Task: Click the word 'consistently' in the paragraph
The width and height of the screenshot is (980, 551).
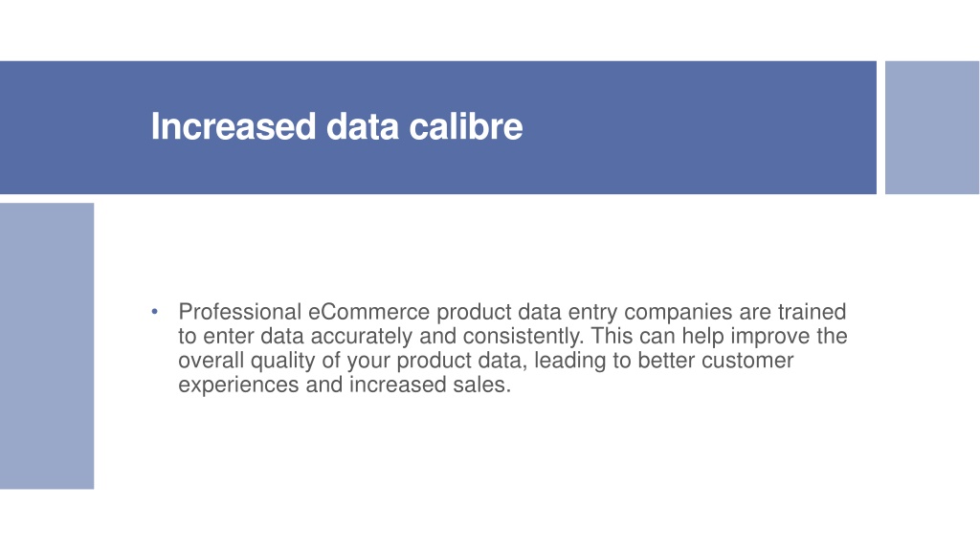Action: coord(523,336)
